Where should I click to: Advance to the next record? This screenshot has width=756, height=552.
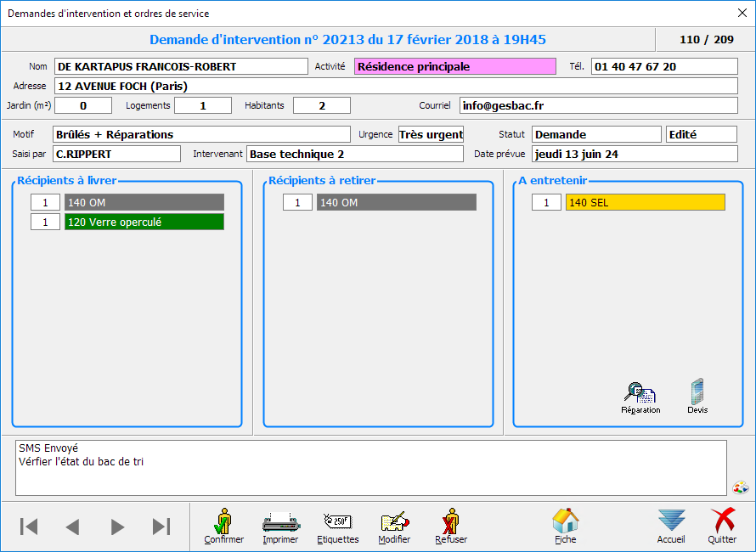tap(117, 527)
